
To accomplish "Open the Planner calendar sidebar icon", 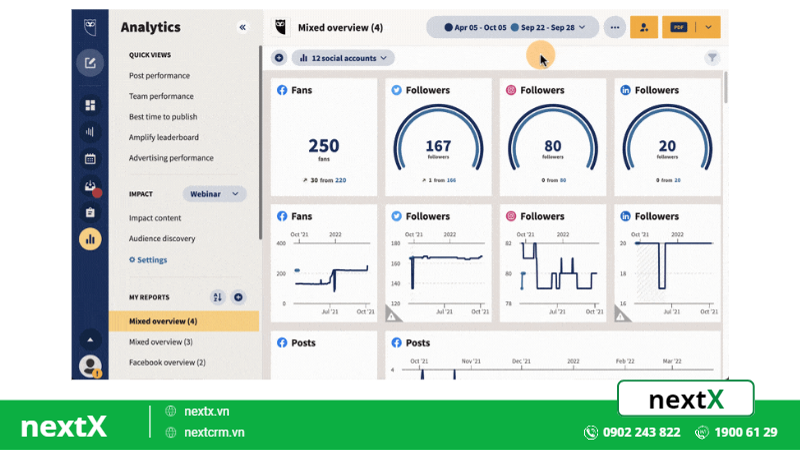I will (x=90, y=158).
